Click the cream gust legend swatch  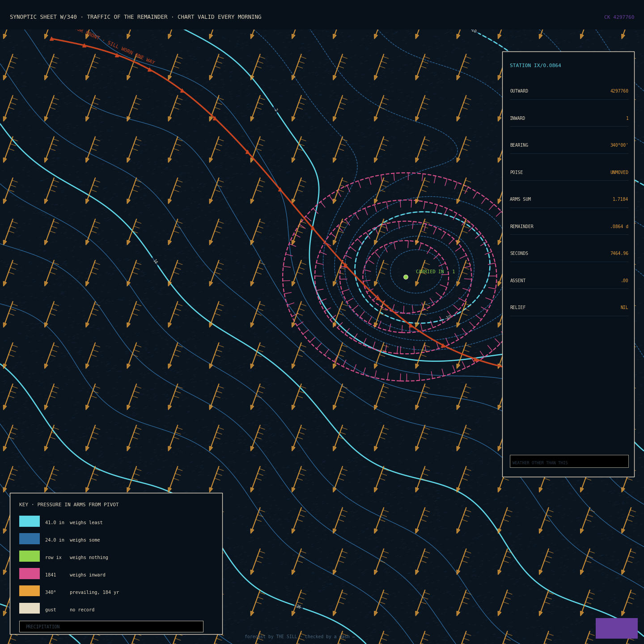coord(30,609)
